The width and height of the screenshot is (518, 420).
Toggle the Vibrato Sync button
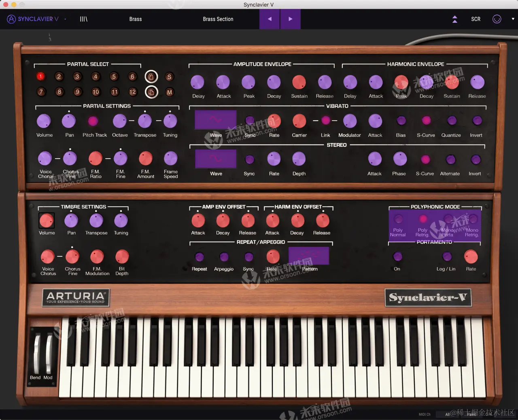pyautogui.click(x=250, y=121)
